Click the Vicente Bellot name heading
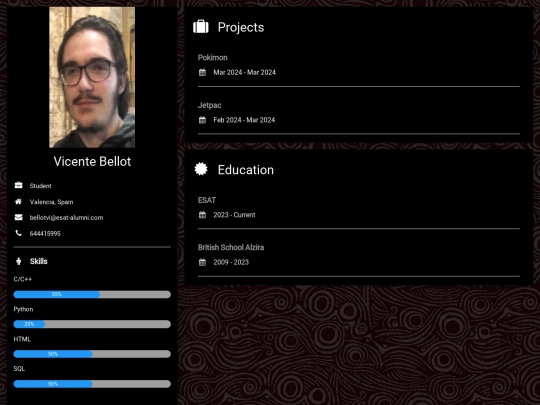The width and height of the screenshot is (540, 405). coord(92,162)
